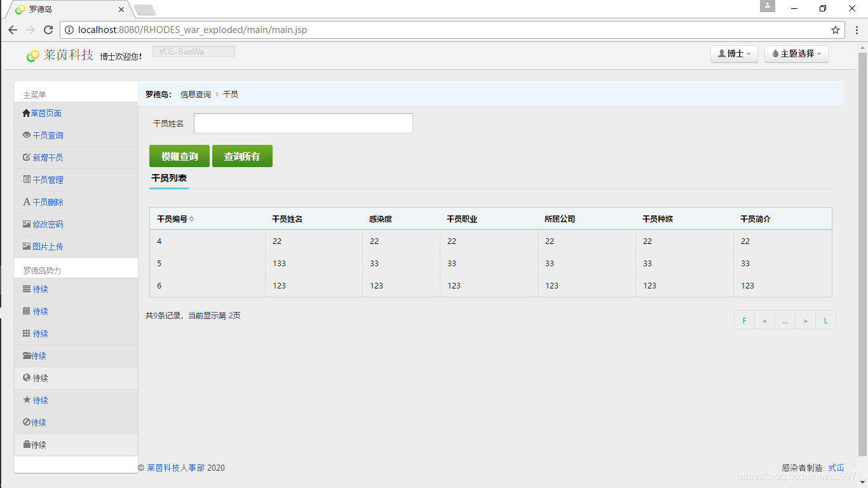Click 信息查询 in the breadcrumb
The height and width of the screenshot is (488, 868).
point(196,94)
